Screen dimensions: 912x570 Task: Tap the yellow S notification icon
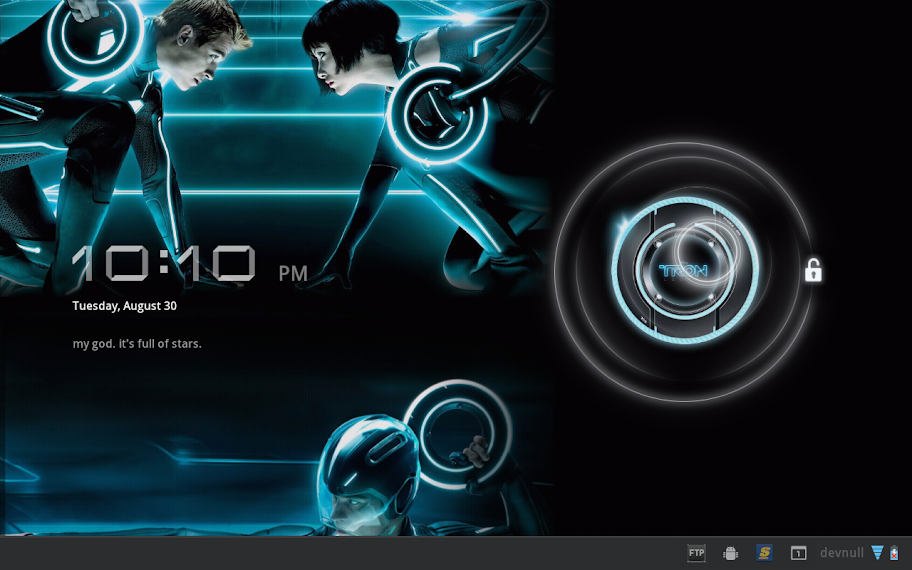764,553
